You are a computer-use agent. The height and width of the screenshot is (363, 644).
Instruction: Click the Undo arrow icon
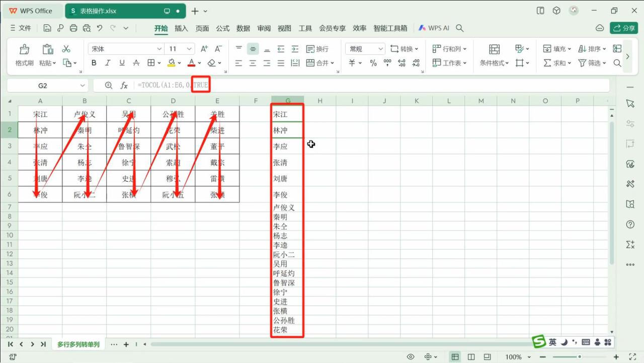pyautogui.click(x=100, y=28)
